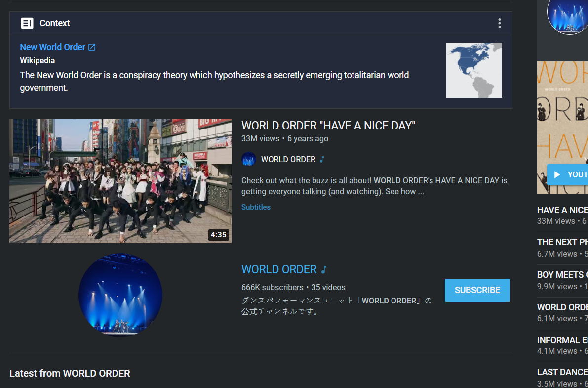Open the WORLD ORDER channel name under the video title
Screen dimensions: 588x388
pyautogui.click(x=288, y=160)
